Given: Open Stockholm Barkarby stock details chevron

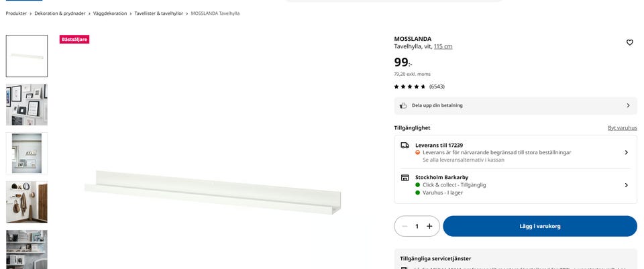Looking at the screenshot, I should tap(627, 185).
